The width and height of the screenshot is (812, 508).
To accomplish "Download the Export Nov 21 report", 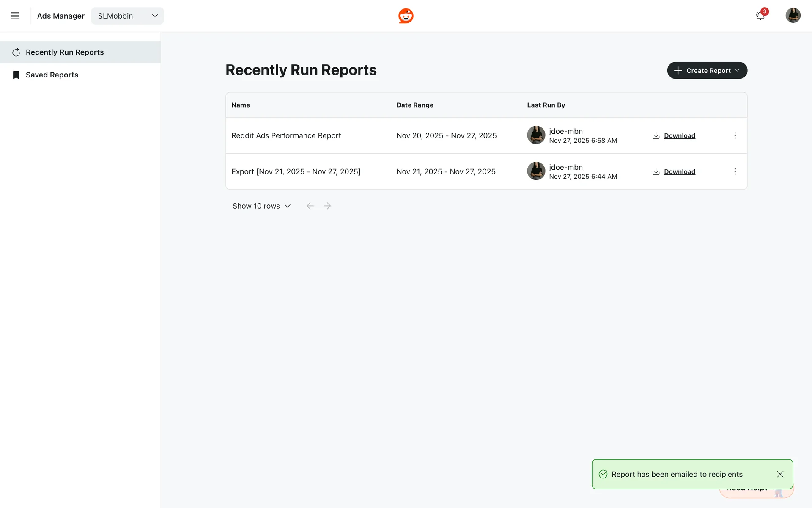I will (x=679, y=171).
